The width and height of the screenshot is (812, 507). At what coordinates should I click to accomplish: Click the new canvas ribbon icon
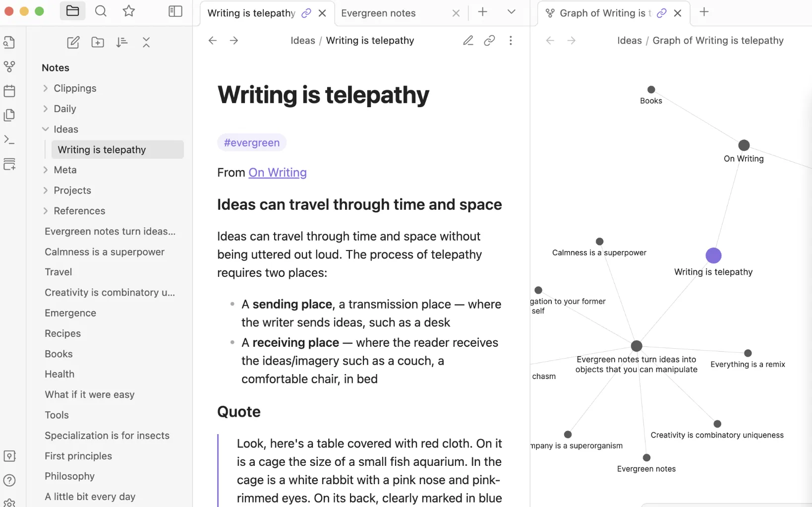tap(9, 164)
